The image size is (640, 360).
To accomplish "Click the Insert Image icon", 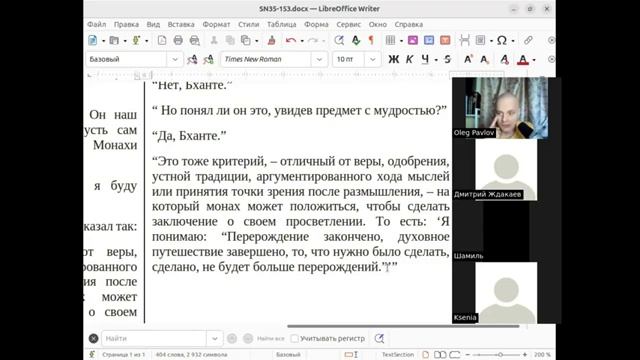I will click(x=413, y=40).
